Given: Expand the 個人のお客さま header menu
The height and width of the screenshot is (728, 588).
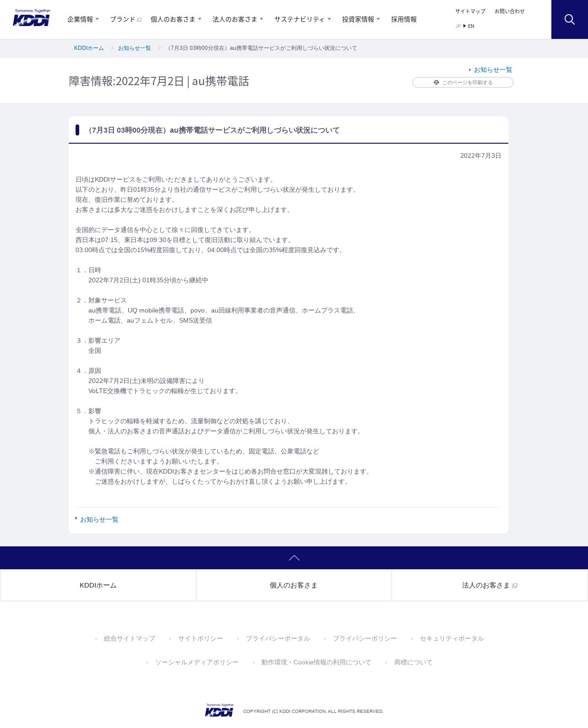Looking at the screenshot, I should click(x=176, y=19).
